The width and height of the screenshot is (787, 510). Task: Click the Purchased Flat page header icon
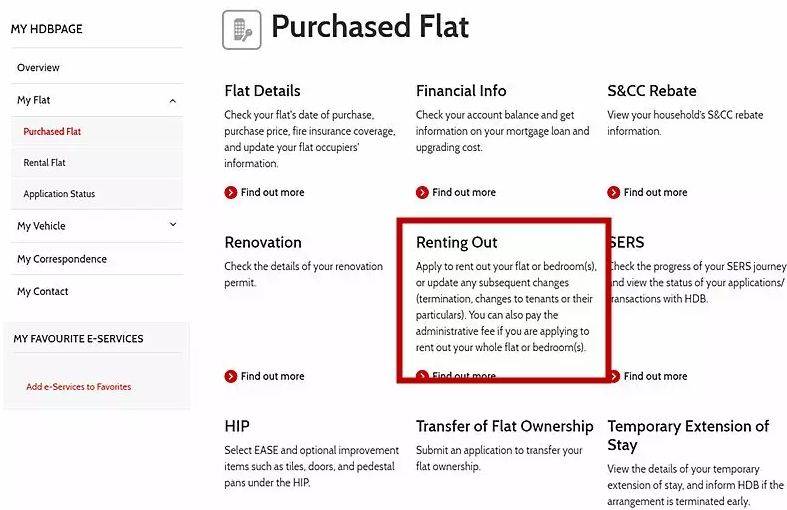point(241,30)
